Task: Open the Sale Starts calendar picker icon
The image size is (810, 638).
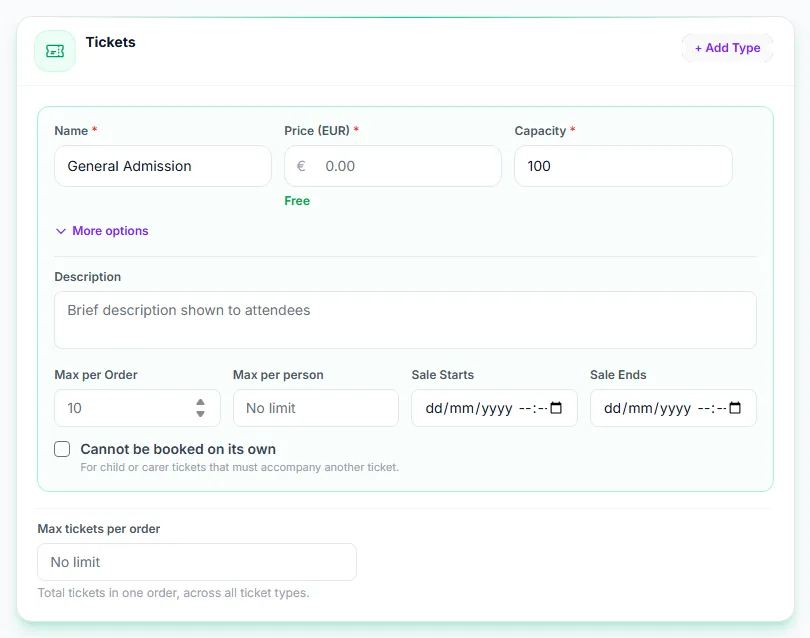Action: coord(556,408)
